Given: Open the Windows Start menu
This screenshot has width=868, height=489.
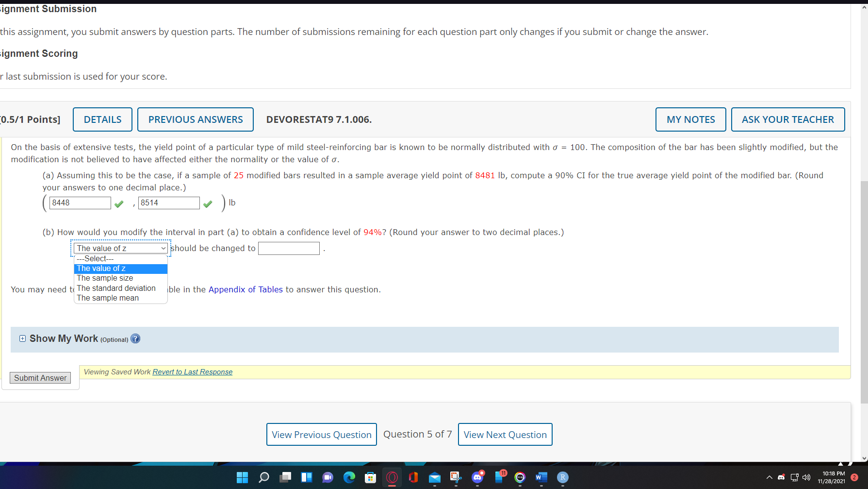Looking at the screenshot, I should pyautogui.click(x=242, y=477).
